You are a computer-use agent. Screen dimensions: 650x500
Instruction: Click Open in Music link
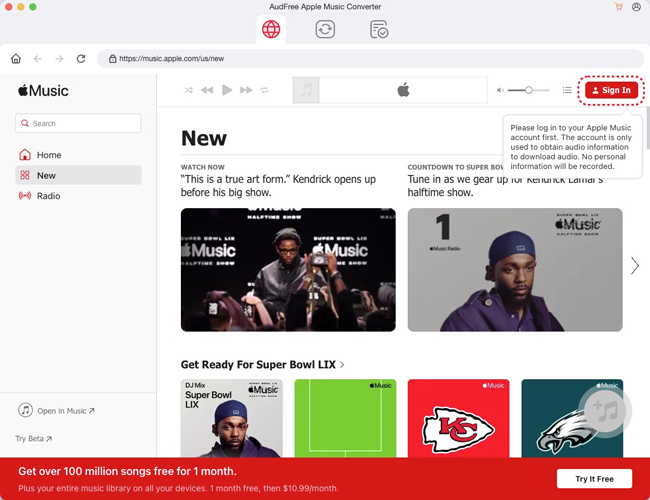[x=56, y=410]
